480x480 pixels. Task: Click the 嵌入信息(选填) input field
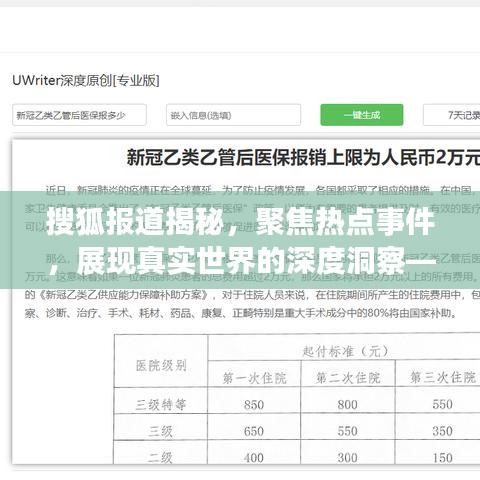(233, 115)
